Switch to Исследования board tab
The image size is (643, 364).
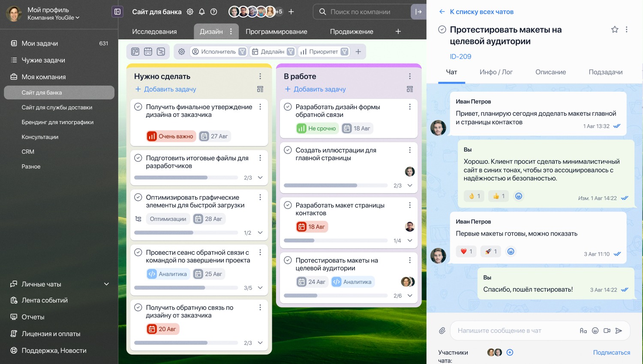154,31
